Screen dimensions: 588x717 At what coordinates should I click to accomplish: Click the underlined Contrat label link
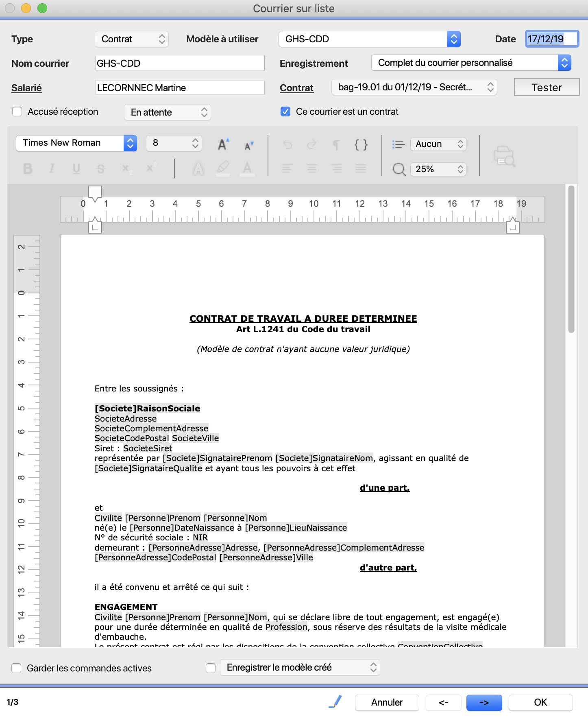click(296, 88)
